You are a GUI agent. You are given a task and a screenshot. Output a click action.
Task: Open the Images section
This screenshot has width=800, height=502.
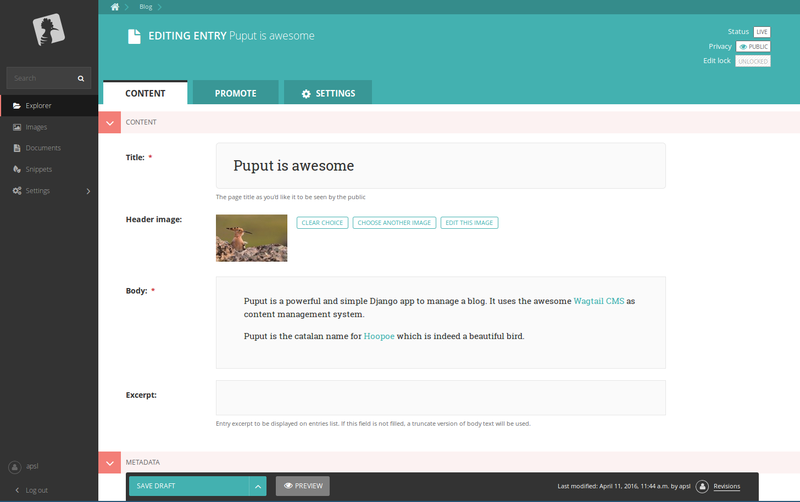tap(36, 127)
